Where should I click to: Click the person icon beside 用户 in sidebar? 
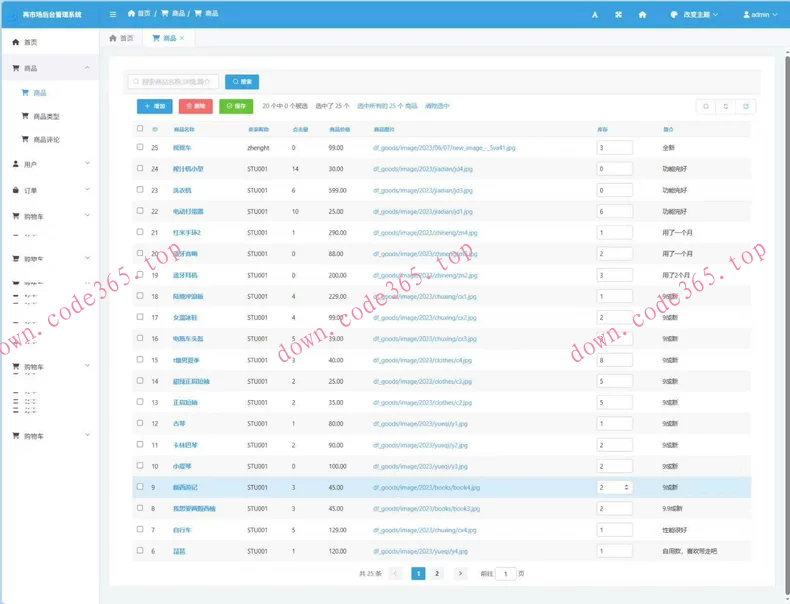(x=15, y=164)
